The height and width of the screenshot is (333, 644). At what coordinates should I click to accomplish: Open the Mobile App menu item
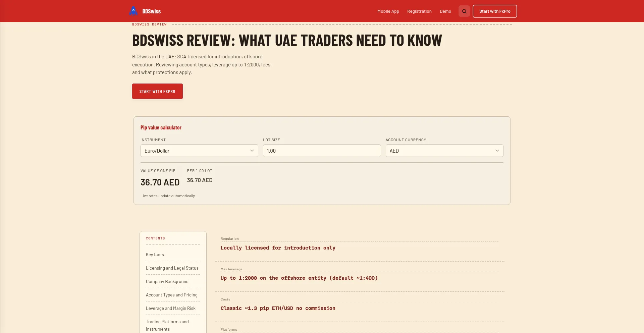388,11
